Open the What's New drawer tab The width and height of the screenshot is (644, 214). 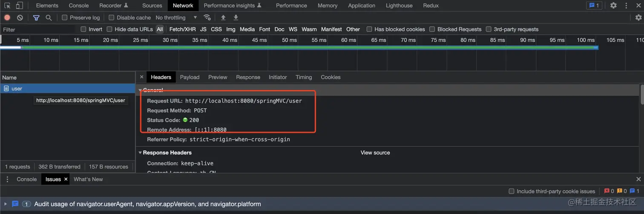(x=88, y=179)
